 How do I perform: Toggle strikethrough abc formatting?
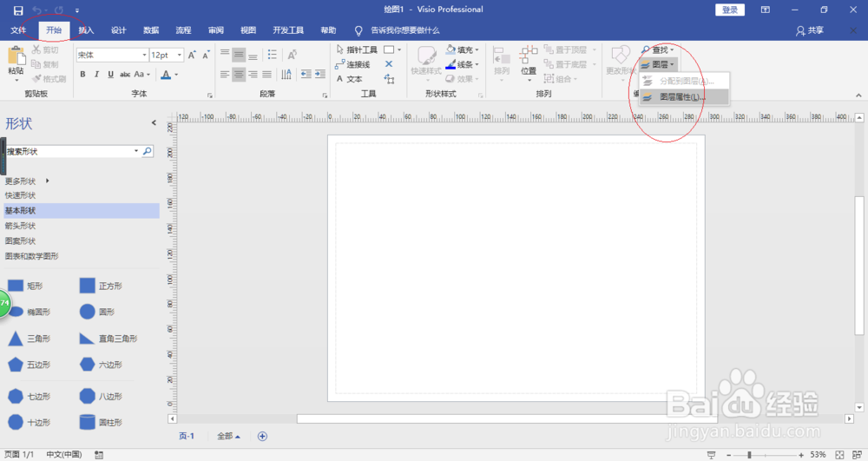point(125,74)
